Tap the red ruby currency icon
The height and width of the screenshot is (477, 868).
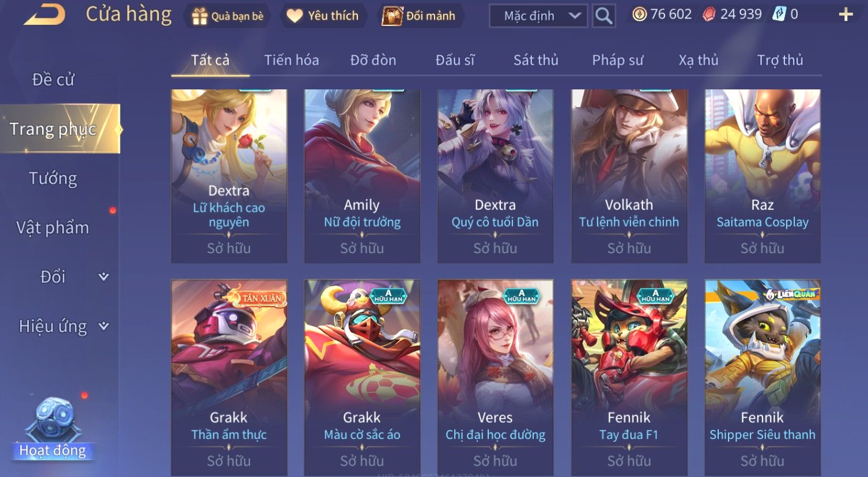tap(709, 14)
